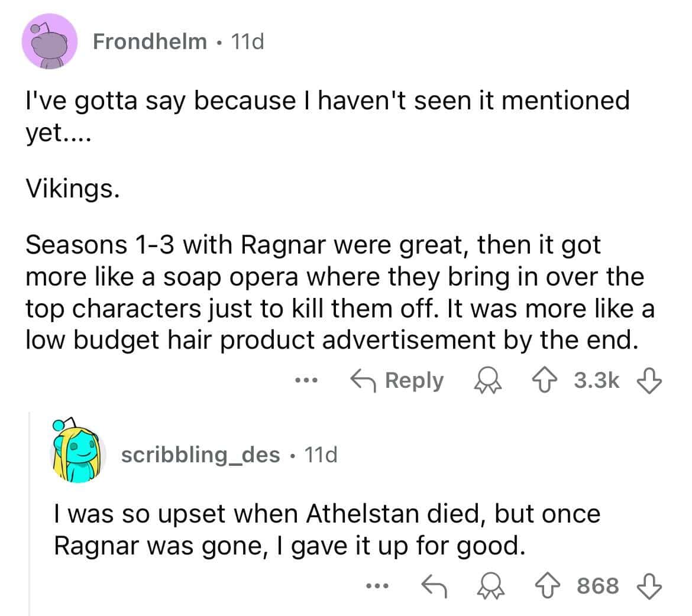The width and height of the screenshot is (692, 616).
Task: Click the comment text mentioning Athelstan
Action: pos(326,529)
